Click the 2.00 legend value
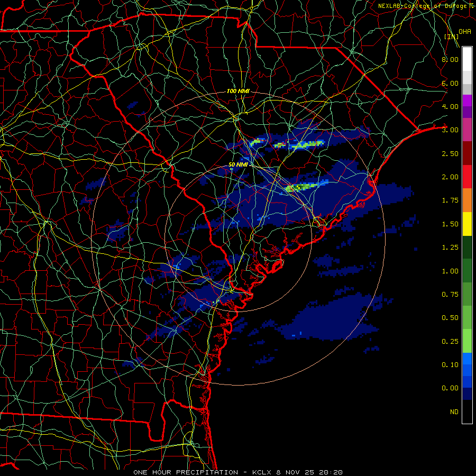The image size is (476, 476). tap(450, 177)
